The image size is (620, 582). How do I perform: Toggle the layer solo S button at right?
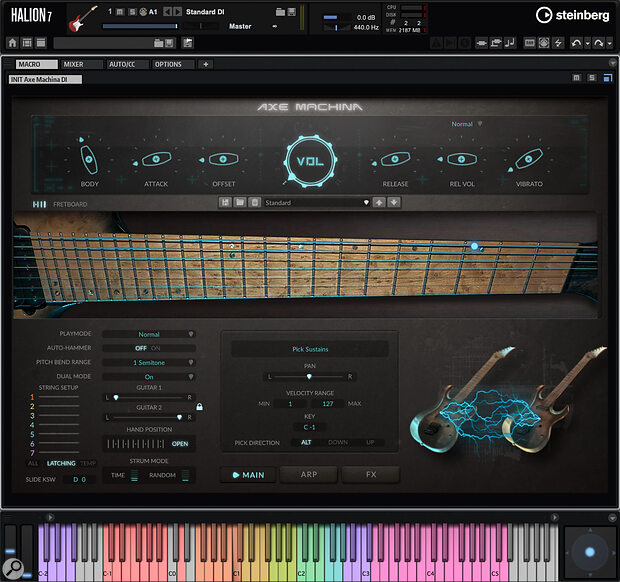pyautogui.click(x=592, y=77)
